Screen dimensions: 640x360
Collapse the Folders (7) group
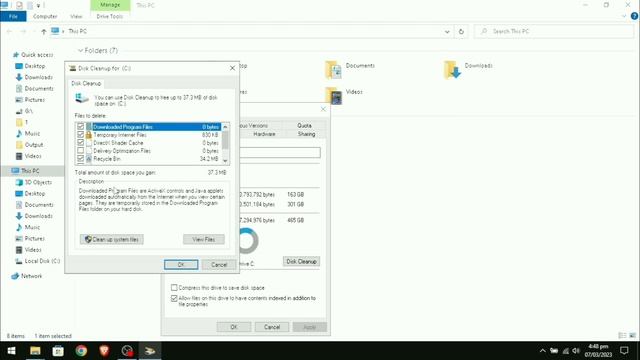(x=80, y=51)
